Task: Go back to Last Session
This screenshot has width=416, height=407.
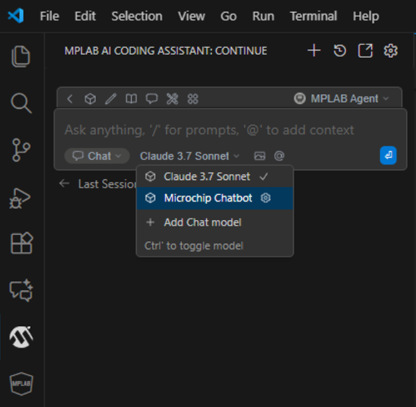Action: (97, 184)
